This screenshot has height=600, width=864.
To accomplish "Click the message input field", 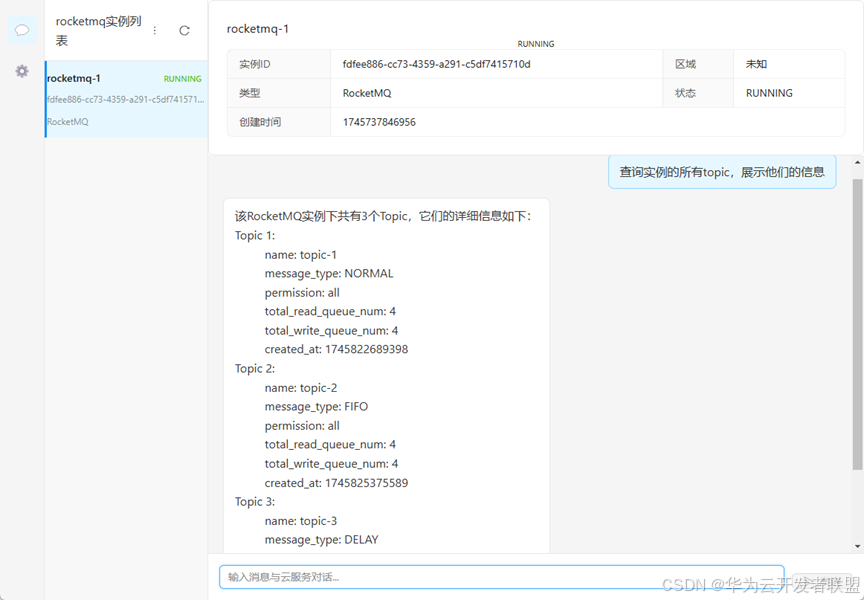I will (501, 577).
